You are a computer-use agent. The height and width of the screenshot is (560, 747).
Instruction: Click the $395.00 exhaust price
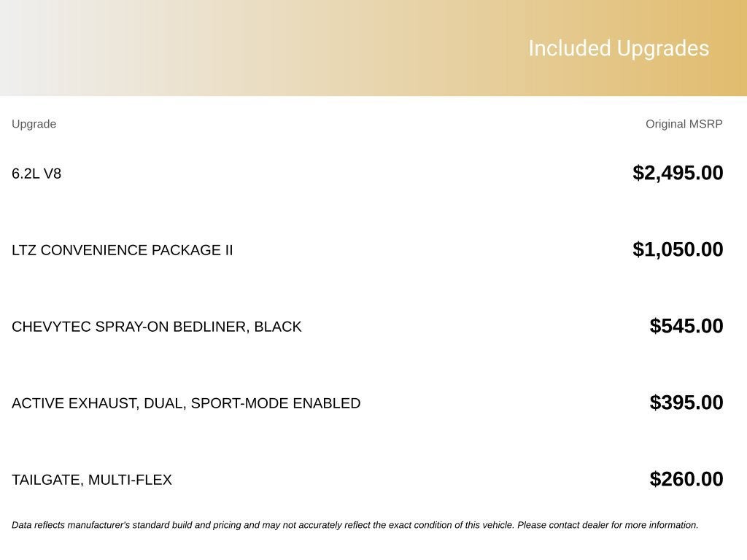[686, 402]
